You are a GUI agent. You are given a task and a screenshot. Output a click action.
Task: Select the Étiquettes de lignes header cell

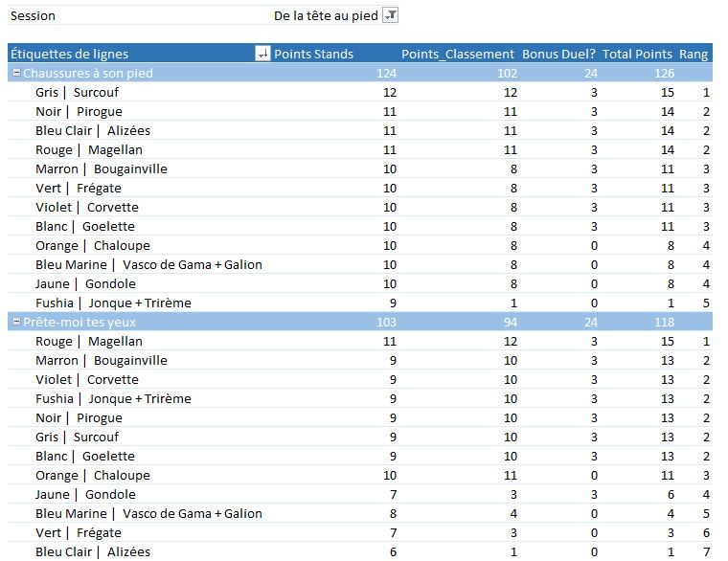[69, 54]
